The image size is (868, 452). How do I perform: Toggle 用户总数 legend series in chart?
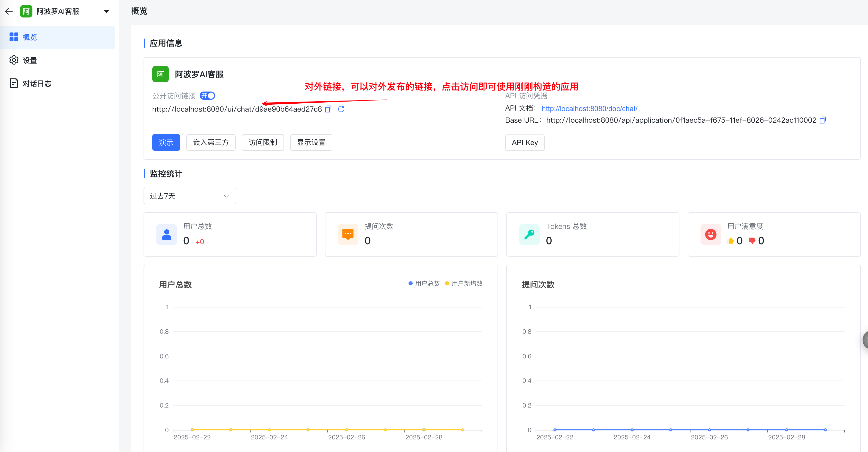point(424,284)
